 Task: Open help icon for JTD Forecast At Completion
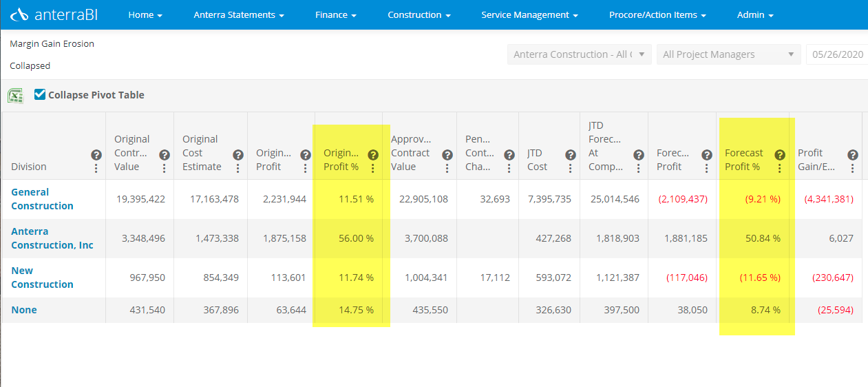coord(639,155)
